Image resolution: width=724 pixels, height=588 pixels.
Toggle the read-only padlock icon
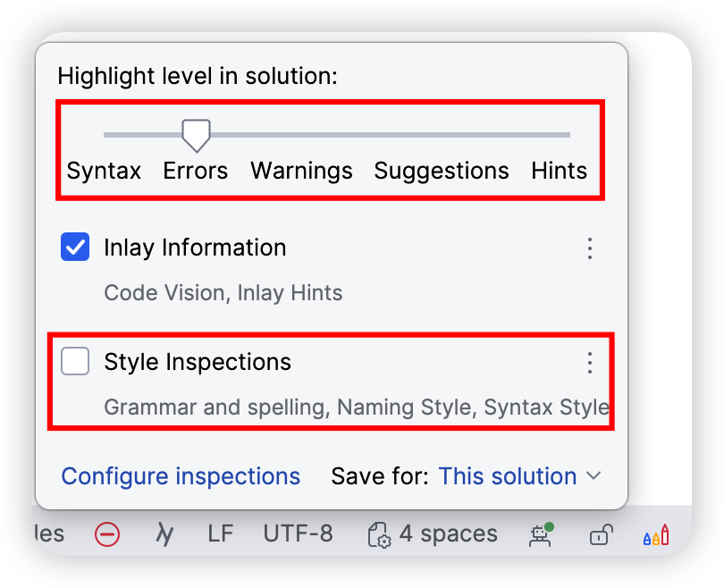click(601, 534)
